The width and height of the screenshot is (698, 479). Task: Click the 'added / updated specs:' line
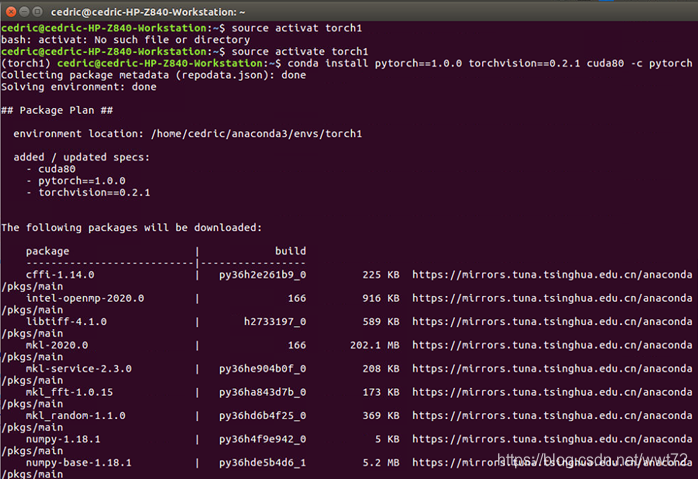pos(81,157)
